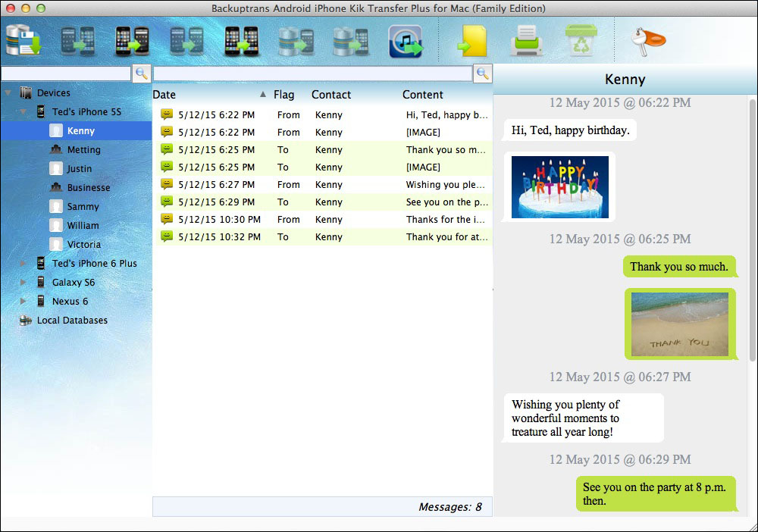Click the magnifier icon beside the device search box
Viewport: 758px width, 532px height.
click(x=142, y=74)
